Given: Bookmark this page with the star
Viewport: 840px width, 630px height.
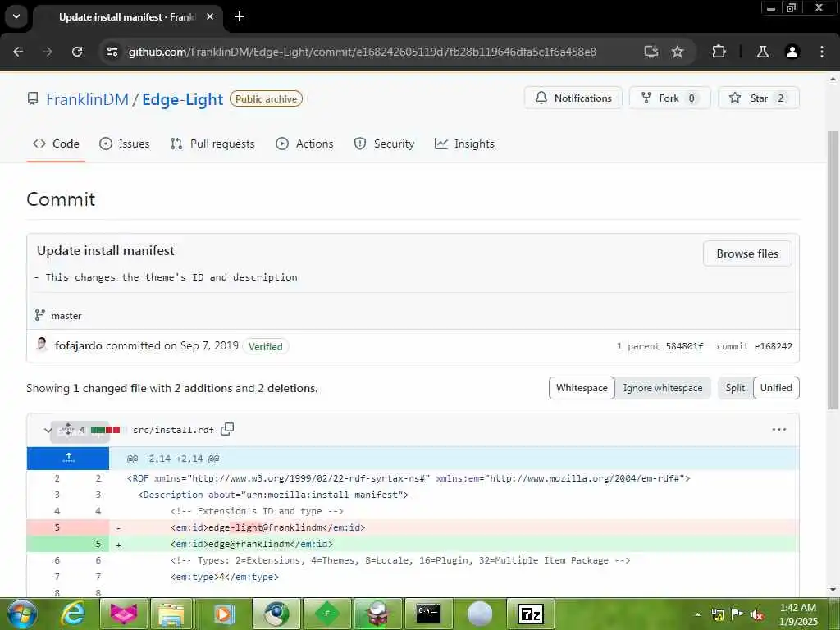Looking at the screenshot, I should [x=678, y=52].
